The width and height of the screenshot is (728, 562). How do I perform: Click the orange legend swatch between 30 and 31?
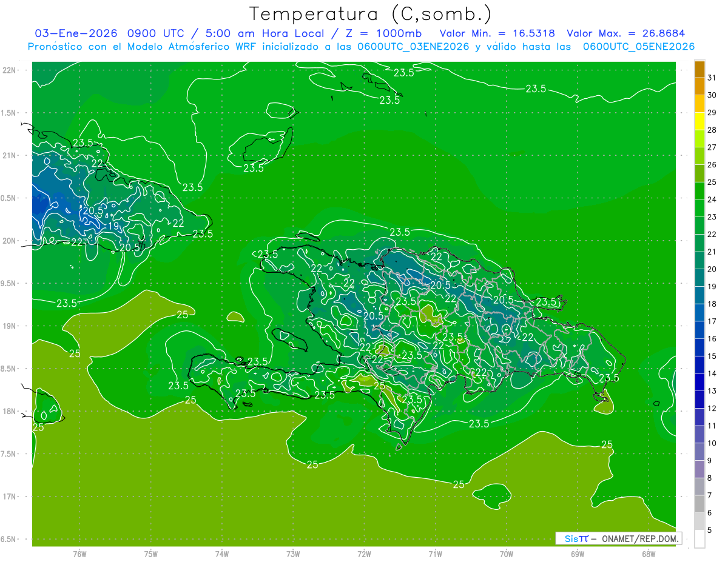(x=699, y=87)
